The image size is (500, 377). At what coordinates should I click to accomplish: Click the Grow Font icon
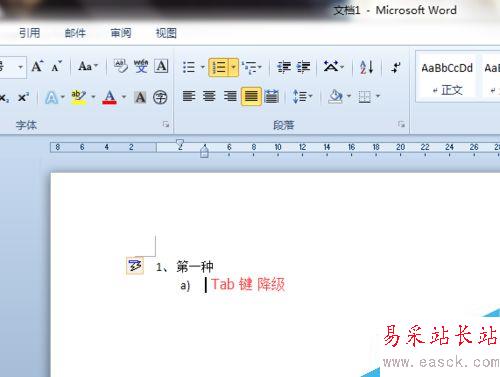(37, 67)
